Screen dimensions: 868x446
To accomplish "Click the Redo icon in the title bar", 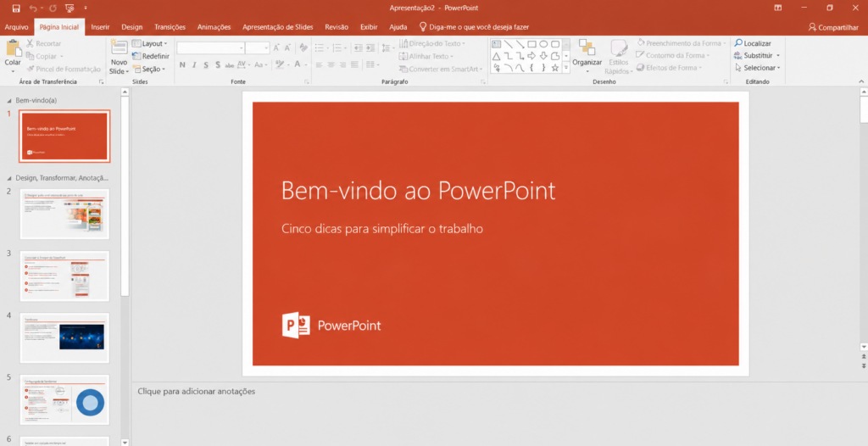I will click(53, 8).
